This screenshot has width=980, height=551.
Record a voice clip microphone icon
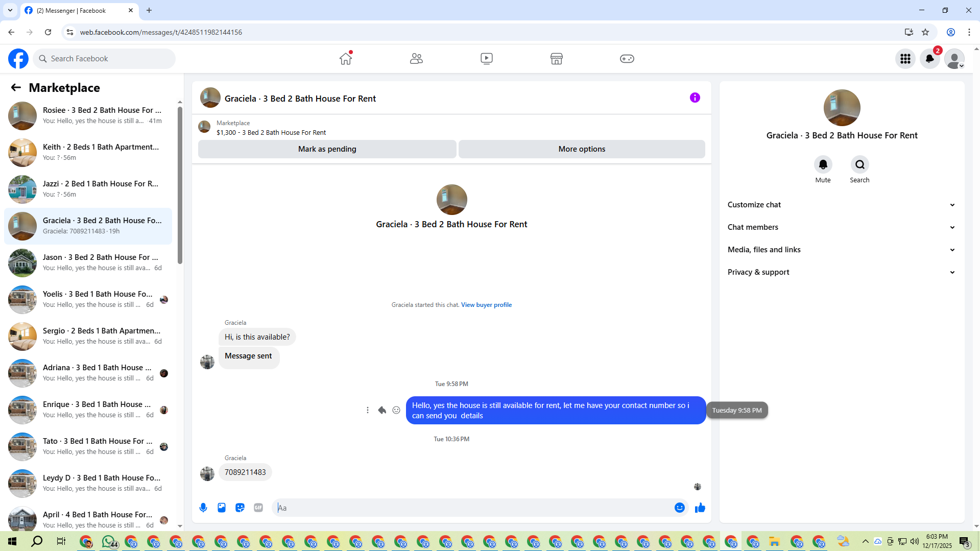pos(203,508)
